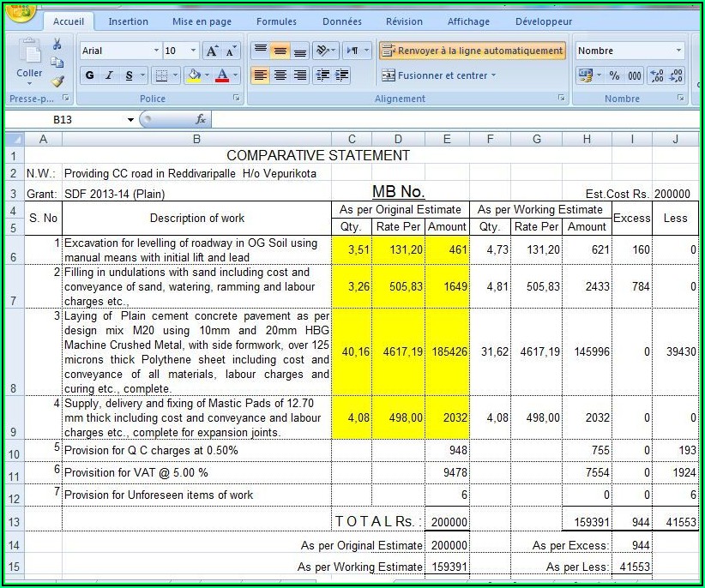Select the TOTAL Rs. 200000 cell
Image resolution: width=705 pixels, height=588 pixels.
click(448, 521)
